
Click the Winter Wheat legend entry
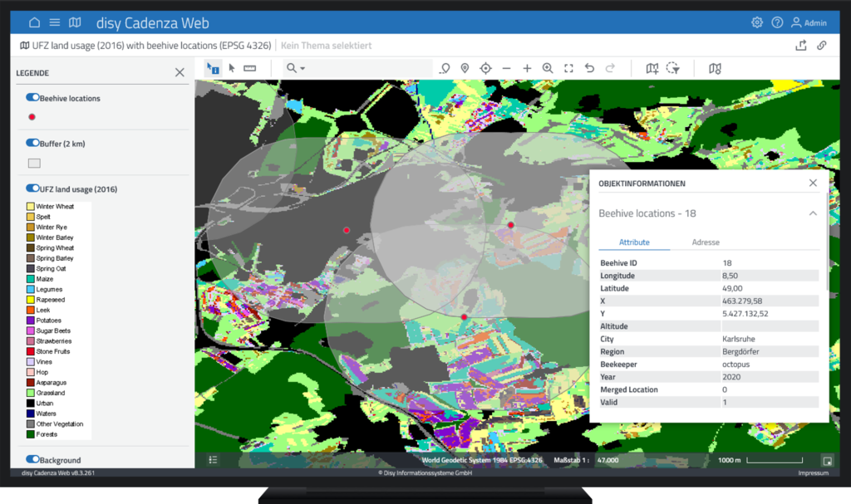[x=51, y=206]
